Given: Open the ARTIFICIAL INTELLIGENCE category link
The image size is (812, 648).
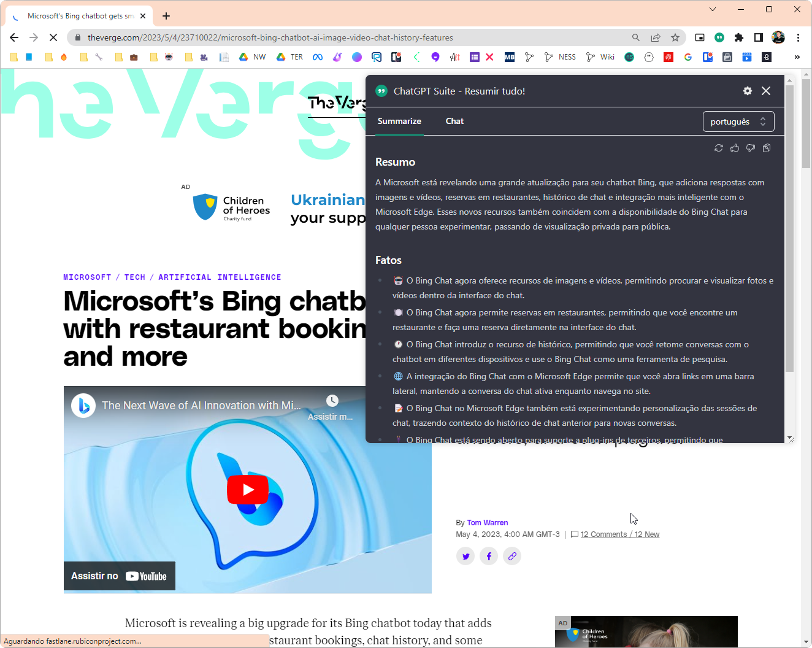Looking at the screenshot, I should click(x=220, y=277).
